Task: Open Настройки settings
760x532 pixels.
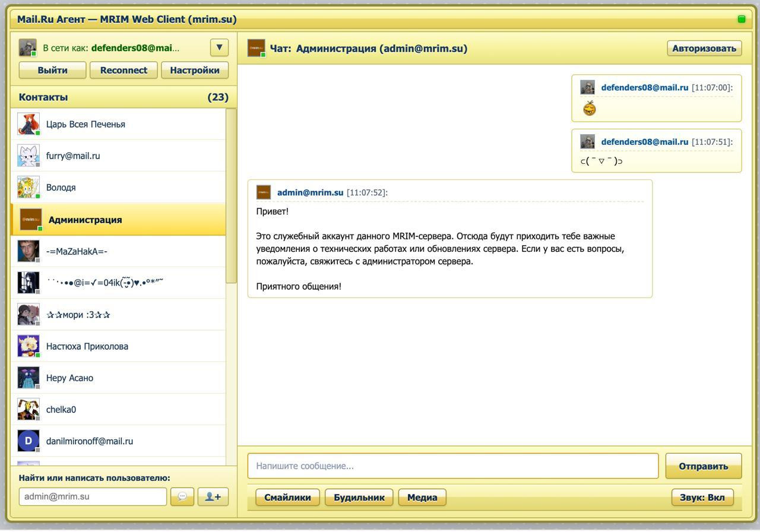Action: [x=195, y=70]
